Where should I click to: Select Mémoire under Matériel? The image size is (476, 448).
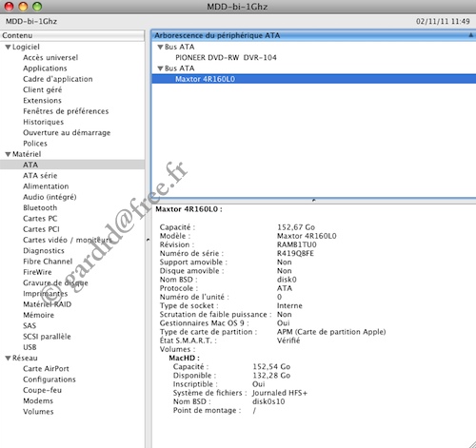point(38,315)
